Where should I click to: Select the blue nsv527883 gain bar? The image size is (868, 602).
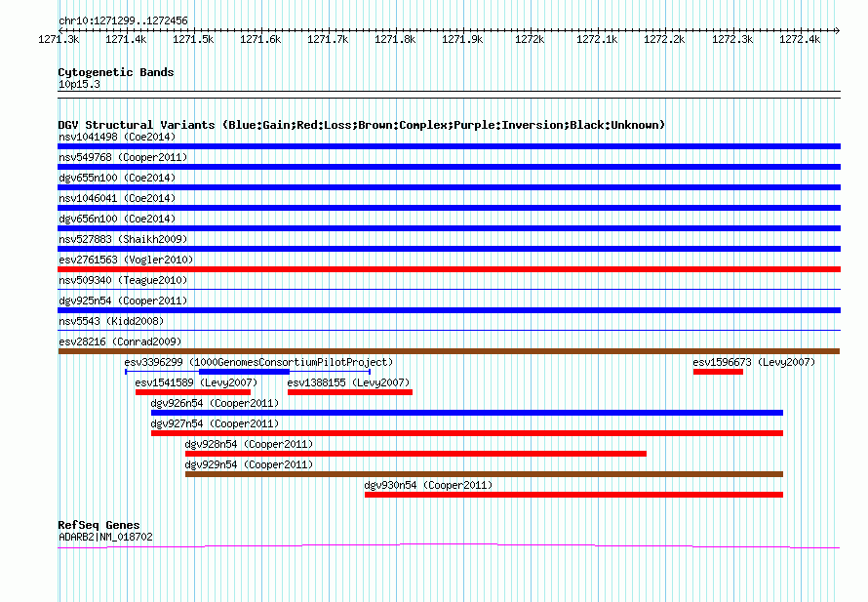[x=449, y=249]
